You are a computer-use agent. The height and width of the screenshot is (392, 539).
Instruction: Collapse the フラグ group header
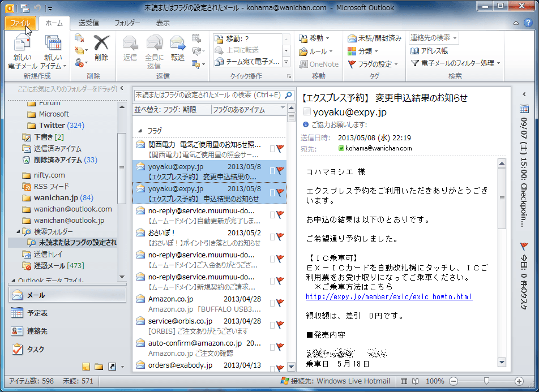tap(140, 131)
